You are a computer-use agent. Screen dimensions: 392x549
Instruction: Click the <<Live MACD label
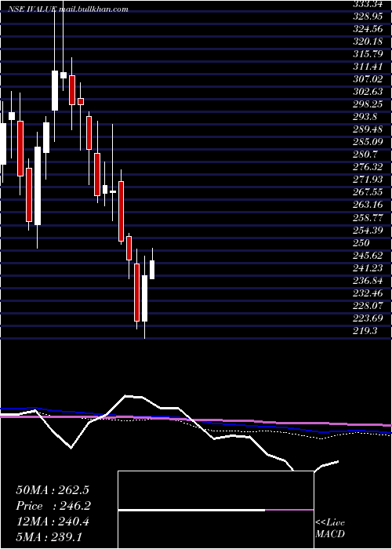point(330,529)
